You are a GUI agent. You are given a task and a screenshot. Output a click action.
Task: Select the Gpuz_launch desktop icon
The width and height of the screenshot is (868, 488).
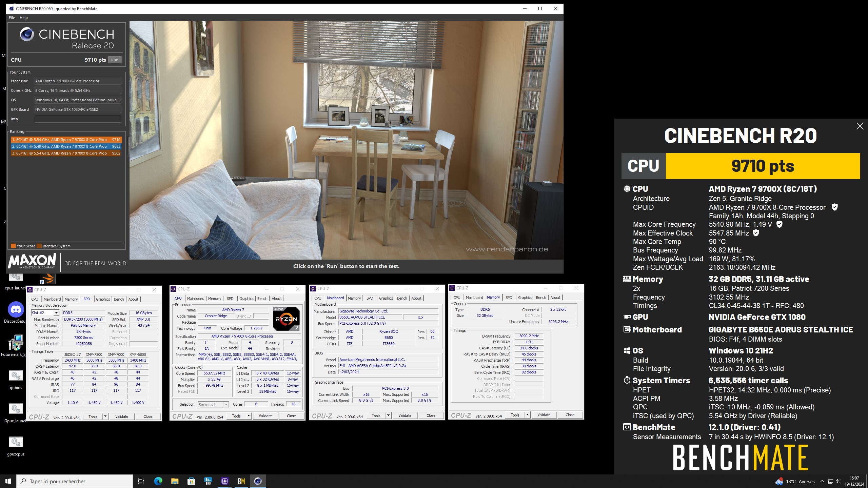coord(16,412)
